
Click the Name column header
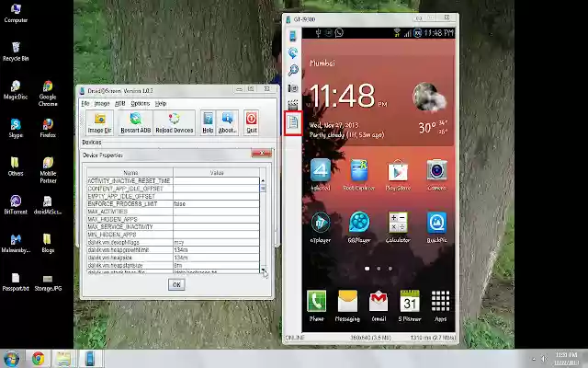pos(130,173)
